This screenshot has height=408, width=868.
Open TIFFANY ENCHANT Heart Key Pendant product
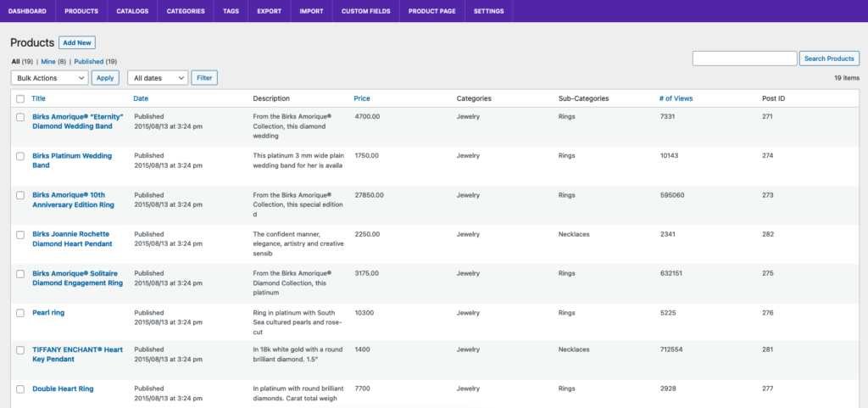pos(77,355)
